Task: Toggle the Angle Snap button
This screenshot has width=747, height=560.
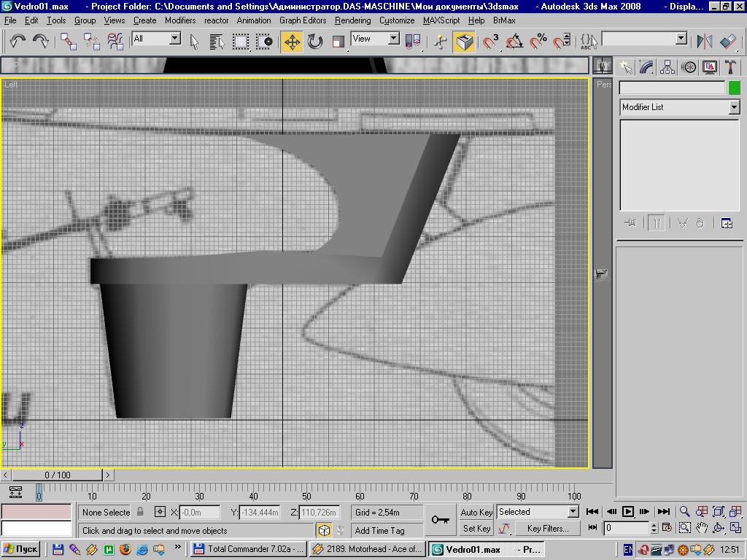Action: (514, 42)
